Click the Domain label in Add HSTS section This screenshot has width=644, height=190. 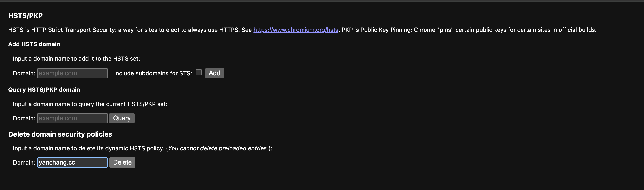click(24, 73)
